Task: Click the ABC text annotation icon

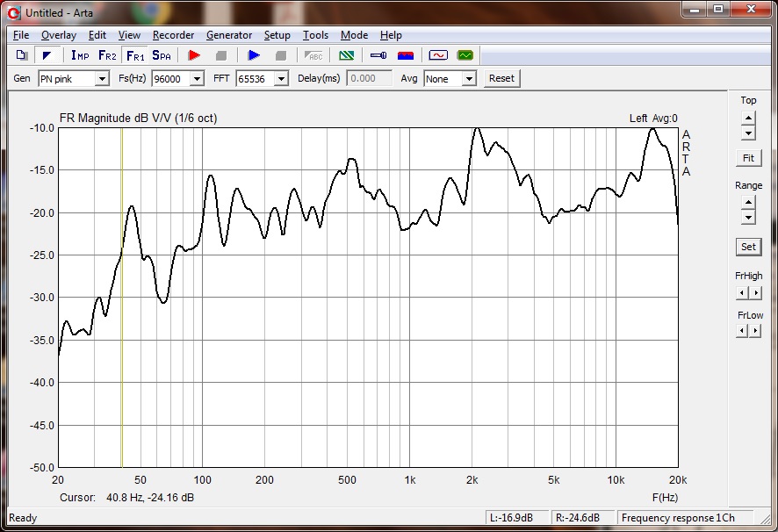Action: pos(313,55)
